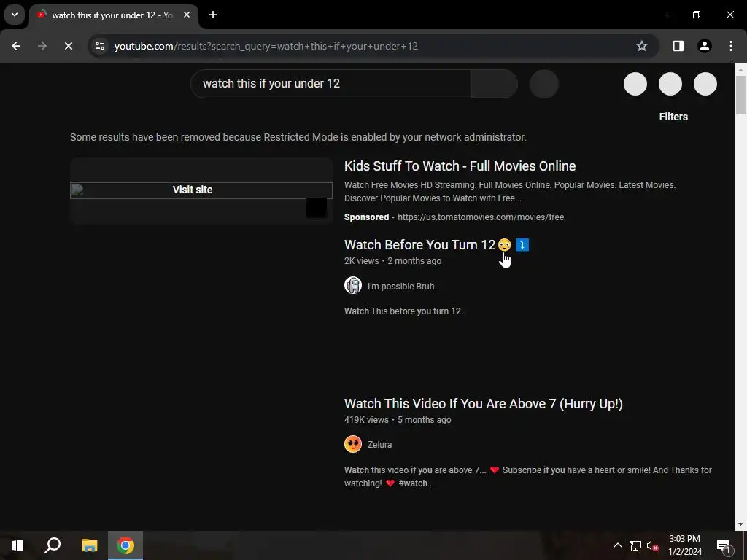This screenshot has width=747, height=560.
Task: Click the scrollbar up arrow
Action: tap(740, 69)
